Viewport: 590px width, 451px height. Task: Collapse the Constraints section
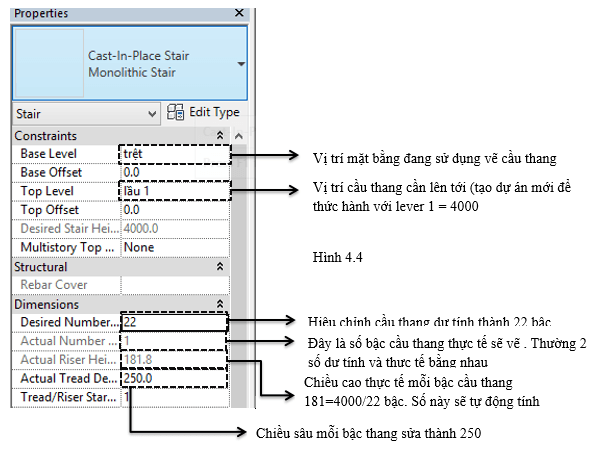point(220,135)
